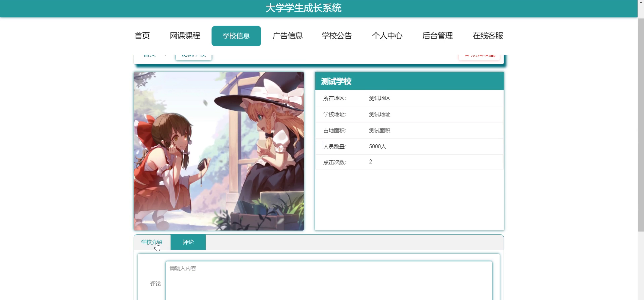Select the 测试面积 value text
Screen dimensions: 644x300
(379, 131)
